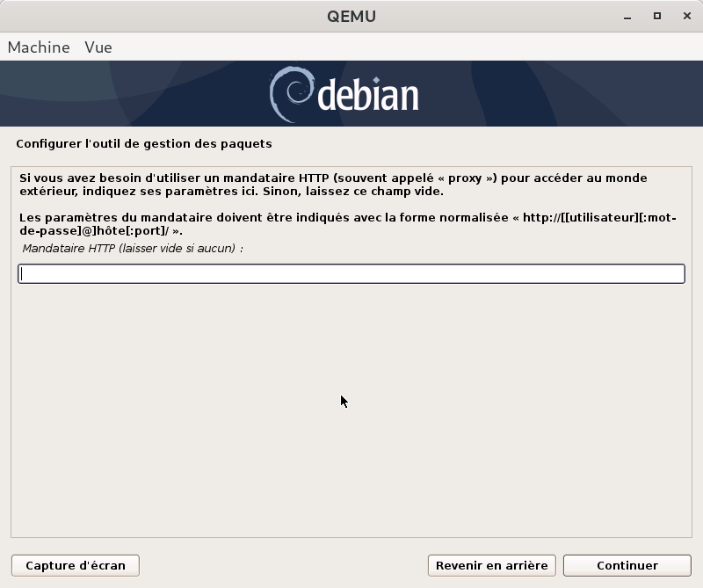The width and height of the screenshot is (703, 588).
Task: Take a screenshot with Capture d'écran
Action: click(76, 565)
